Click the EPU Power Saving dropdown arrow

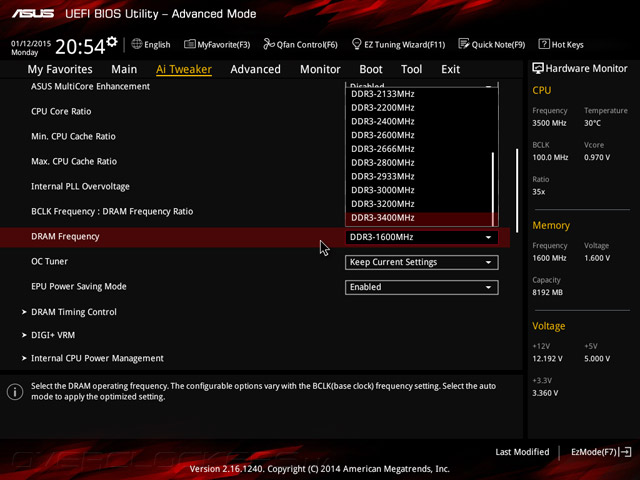488,287
